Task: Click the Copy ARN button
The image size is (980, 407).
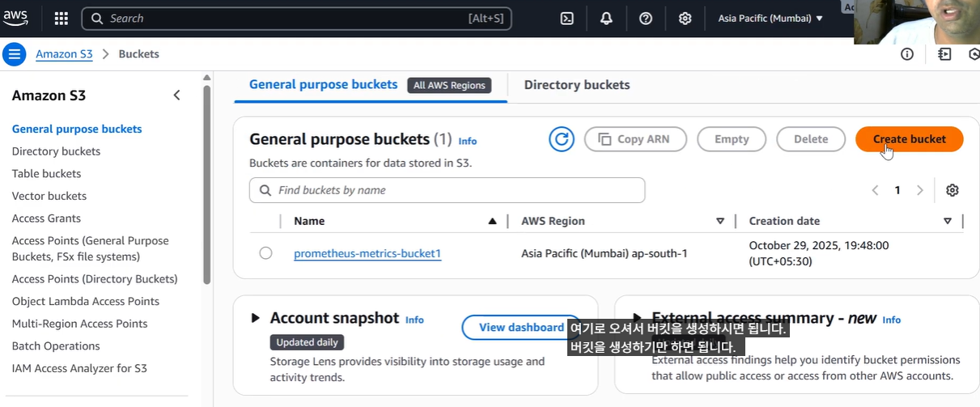Action: (x=635, y=139)
